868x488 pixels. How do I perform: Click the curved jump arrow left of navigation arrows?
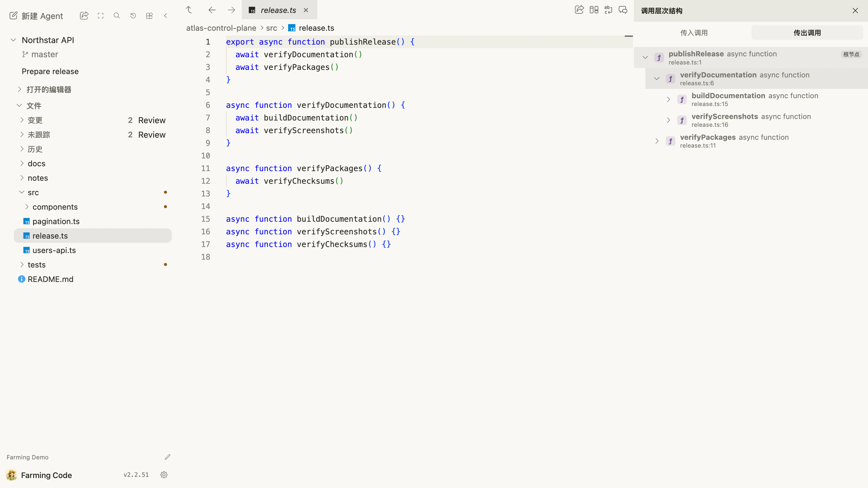coord(189,10)
